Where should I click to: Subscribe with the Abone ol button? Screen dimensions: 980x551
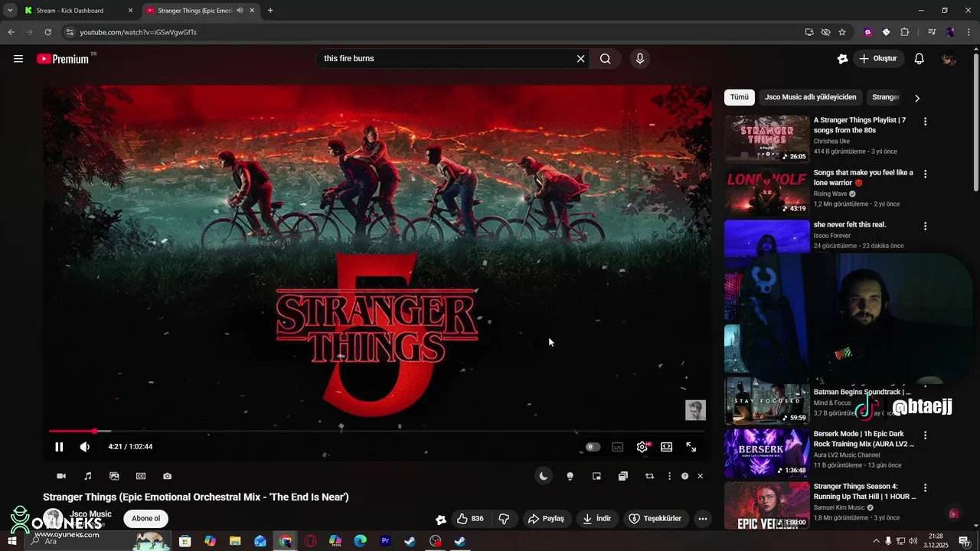point(145,519)
